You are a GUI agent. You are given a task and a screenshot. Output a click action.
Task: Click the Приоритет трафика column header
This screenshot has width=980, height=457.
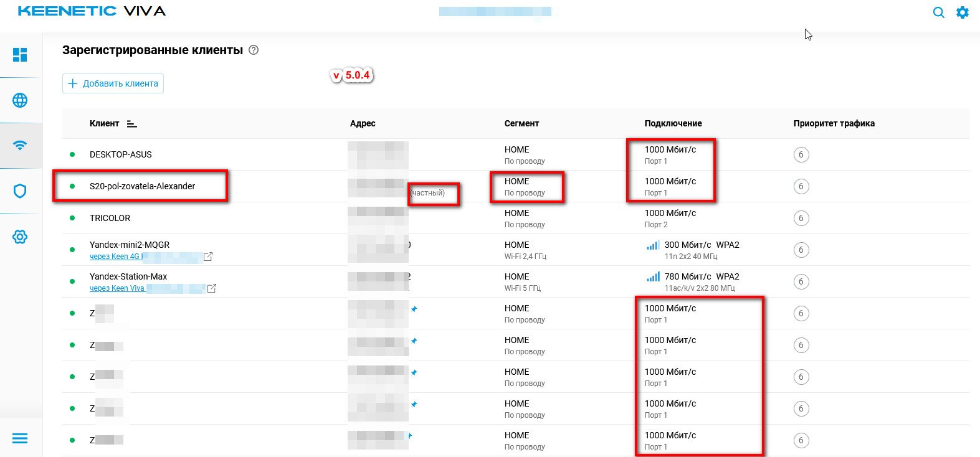pos(834,123)
